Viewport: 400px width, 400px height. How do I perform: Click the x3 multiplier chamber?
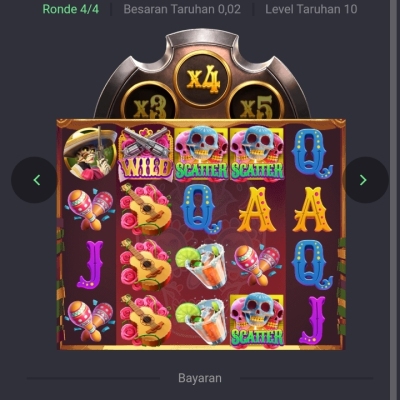tap(149, 104)
